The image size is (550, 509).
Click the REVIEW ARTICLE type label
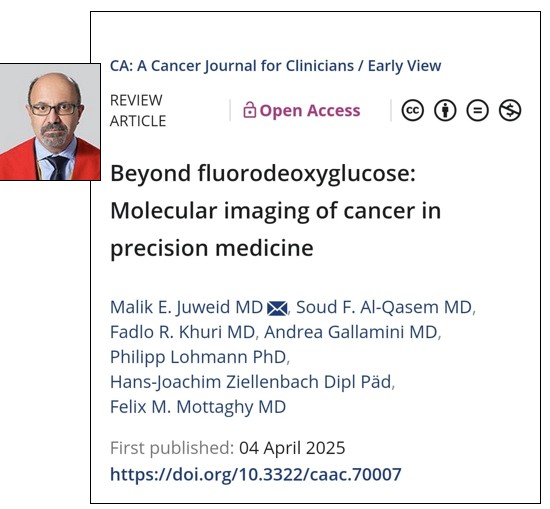tap(138, 110)
